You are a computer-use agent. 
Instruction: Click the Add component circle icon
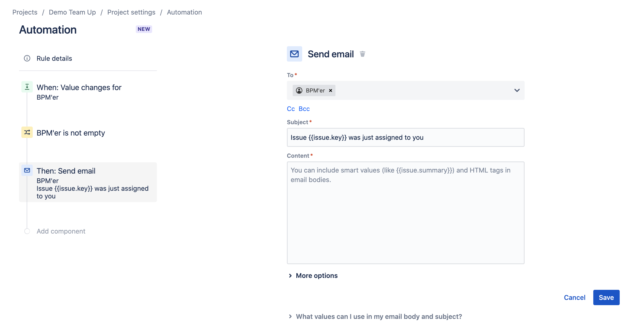click(x=27, y=231)
